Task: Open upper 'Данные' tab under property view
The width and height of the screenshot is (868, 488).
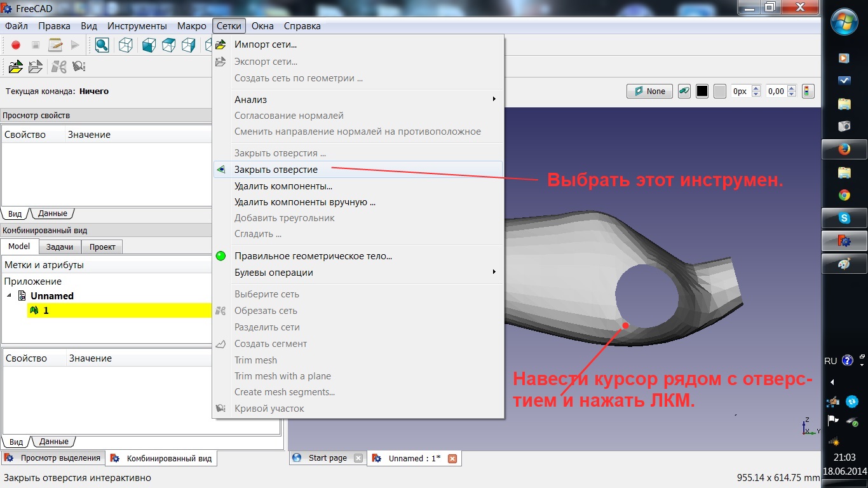Action: (52, 213)
